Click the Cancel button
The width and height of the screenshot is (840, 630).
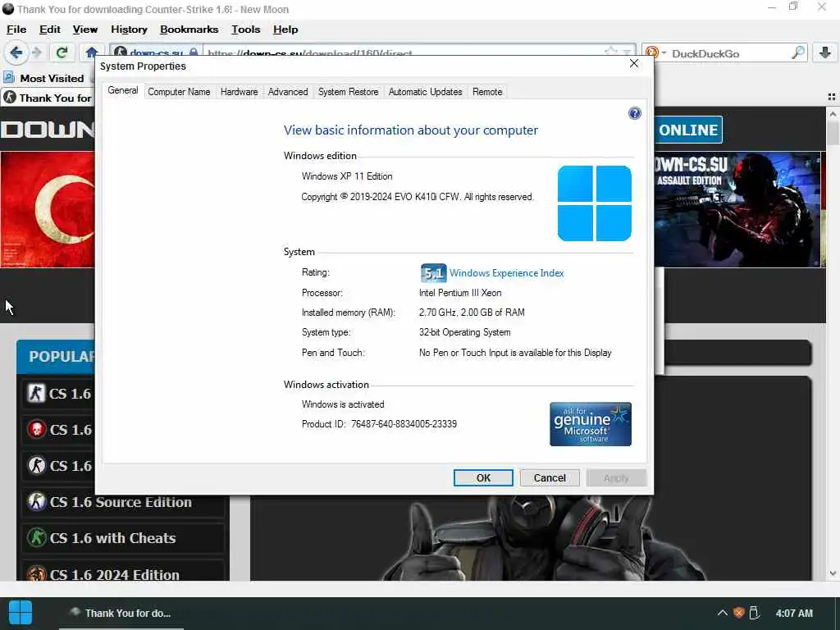coord(550,478)
